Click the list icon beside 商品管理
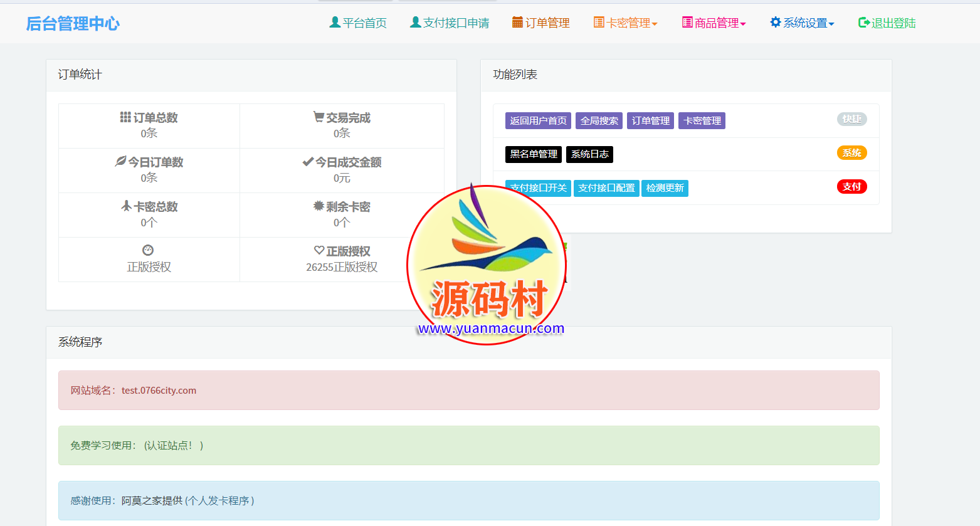The width and height of the screenshot is (980, 526). coord(687,23)
